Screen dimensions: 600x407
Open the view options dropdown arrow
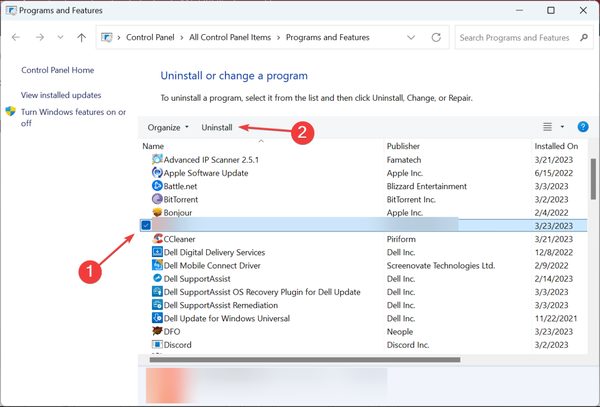pyautogui.click(x=562, y=127)
